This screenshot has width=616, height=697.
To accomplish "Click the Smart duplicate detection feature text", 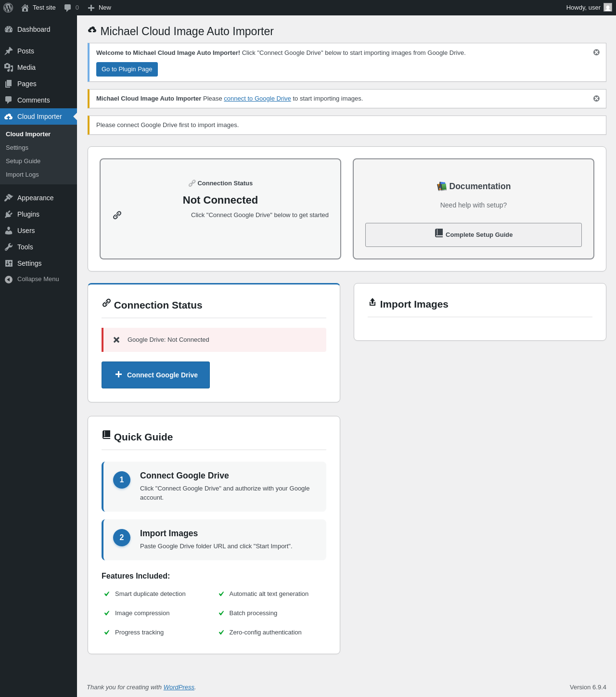I will 150,594.
